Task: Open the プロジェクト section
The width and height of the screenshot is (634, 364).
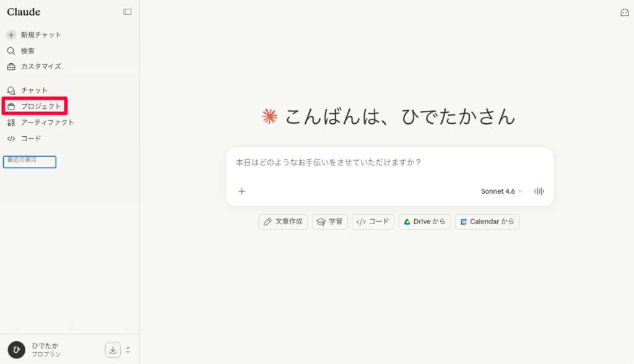Action: 36,106
